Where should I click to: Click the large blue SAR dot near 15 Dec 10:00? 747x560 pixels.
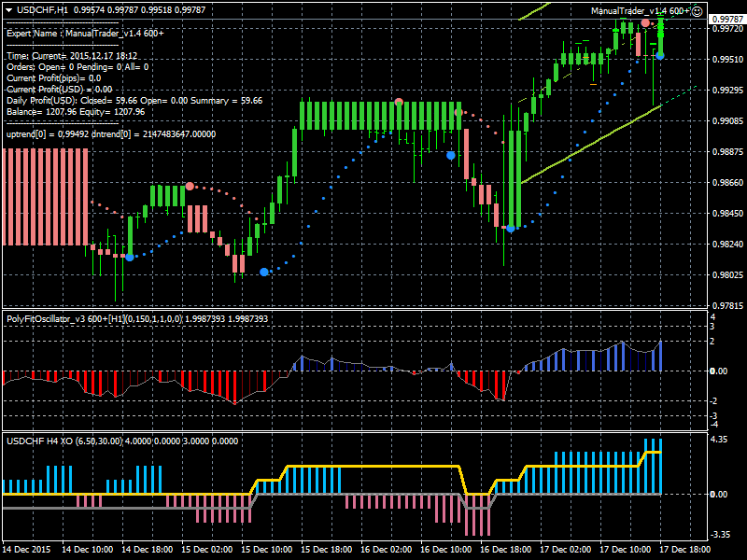coord(264,272)
